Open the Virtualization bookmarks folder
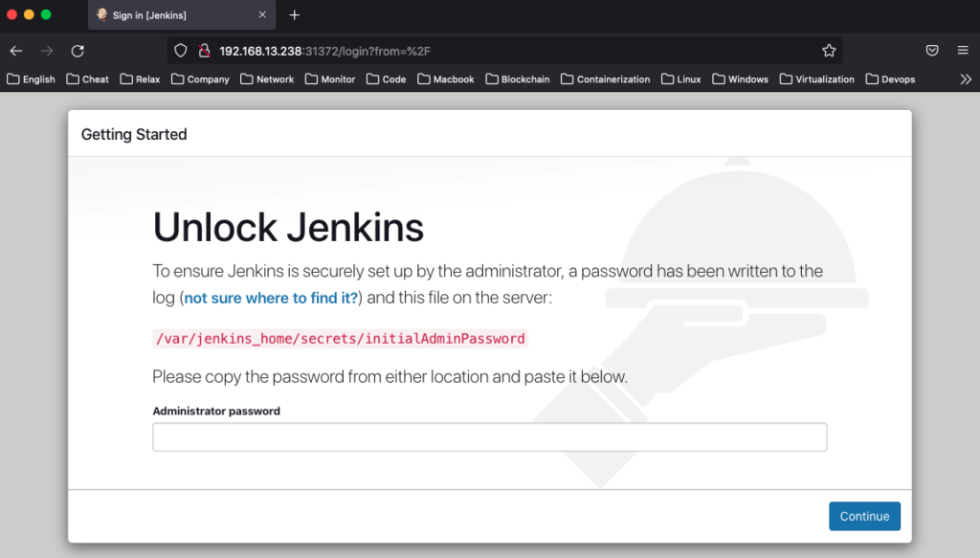The height and width of the screenshot is (558, 980). (x=817, y=79)
